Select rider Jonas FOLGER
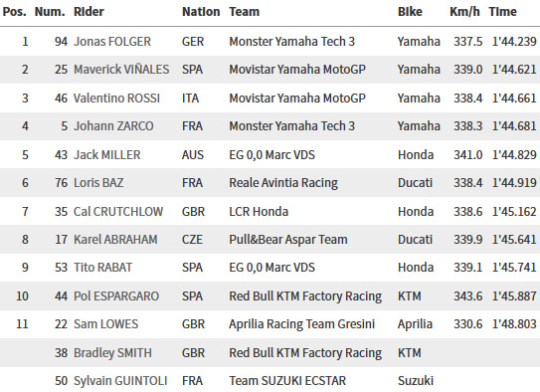 tap(112, 42)
